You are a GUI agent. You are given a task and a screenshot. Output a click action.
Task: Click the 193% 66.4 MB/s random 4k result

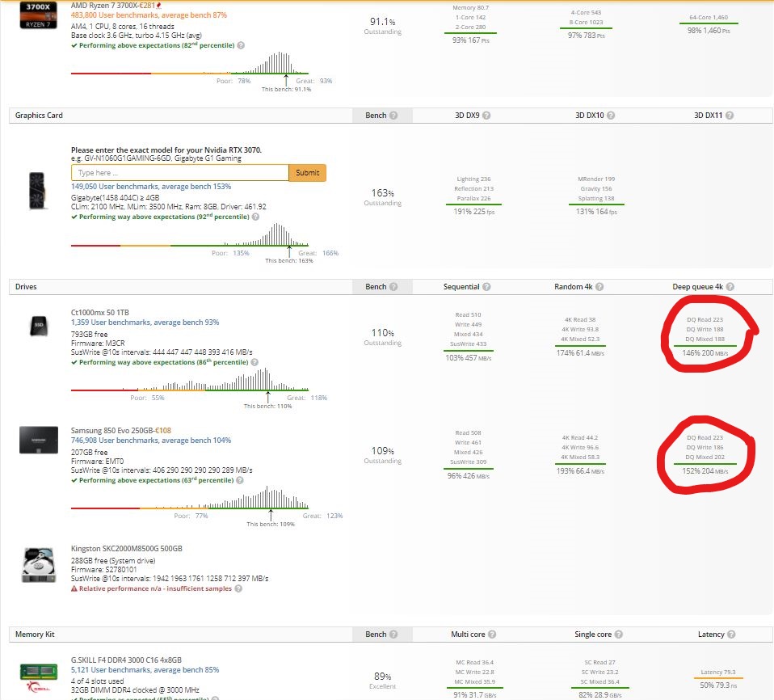[580, 471]
